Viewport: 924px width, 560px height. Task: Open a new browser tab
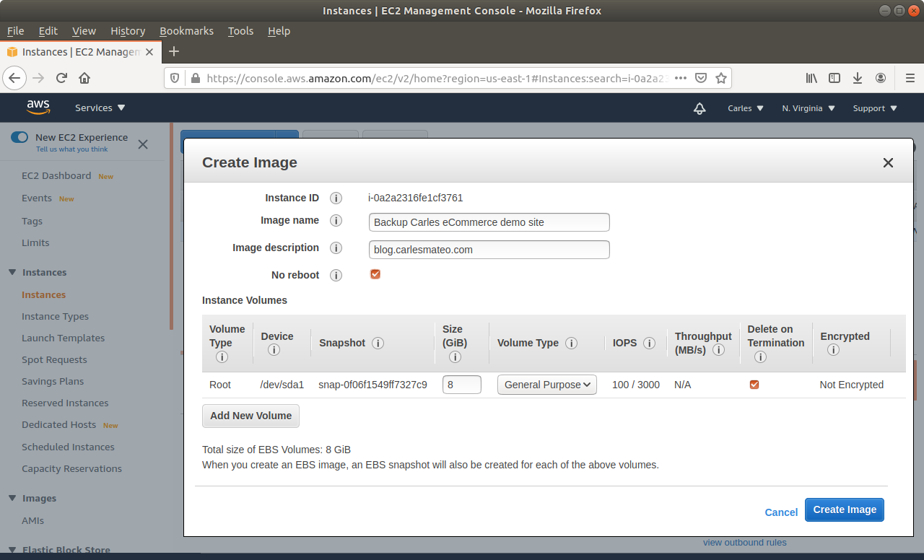coord(173,51)
